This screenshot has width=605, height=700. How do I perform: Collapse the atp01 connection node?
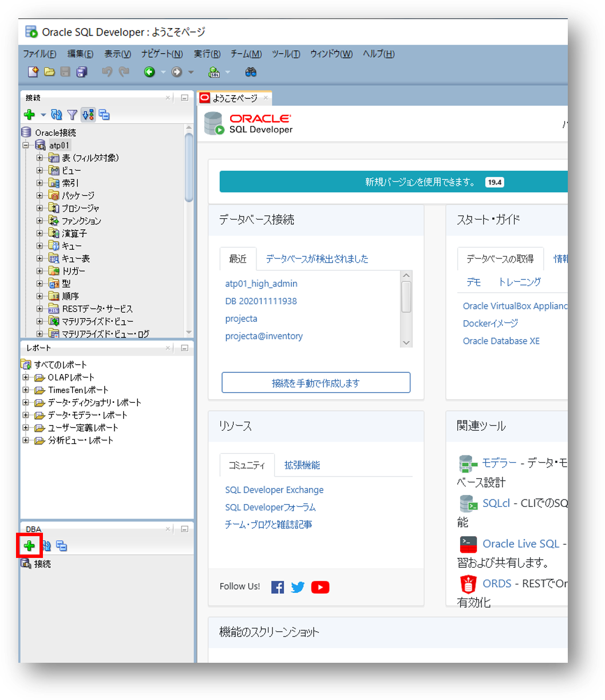point(26,145)
